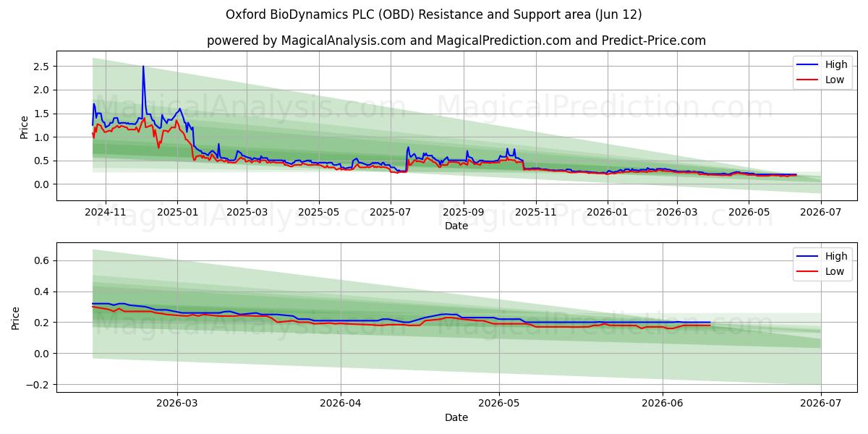Click the bottom chart y-axis value '−0.2'
868x434 pixels.
(x=37, y=385)
